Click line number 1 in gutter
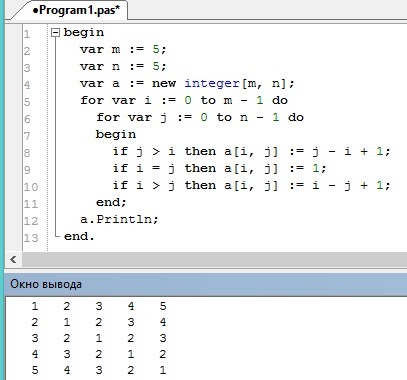The image size is (407, 380). pyautogui.click(x=27, y=34)
